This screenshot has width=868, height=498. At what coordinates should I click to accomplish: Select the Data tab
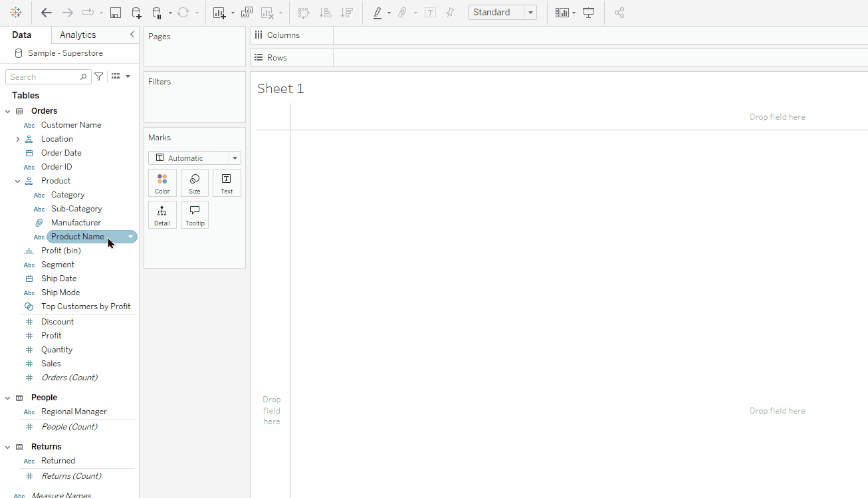22,35
